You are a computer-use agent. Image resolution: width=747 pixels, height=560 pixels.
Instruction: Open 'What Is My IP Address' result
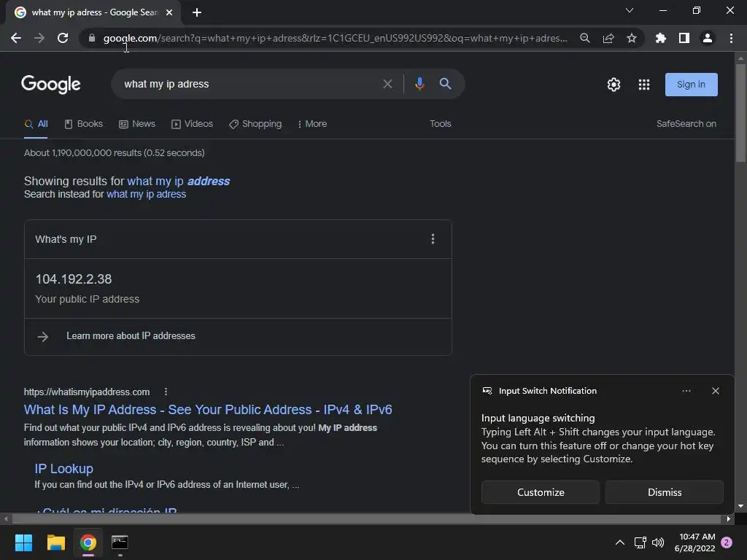[208, 410]
